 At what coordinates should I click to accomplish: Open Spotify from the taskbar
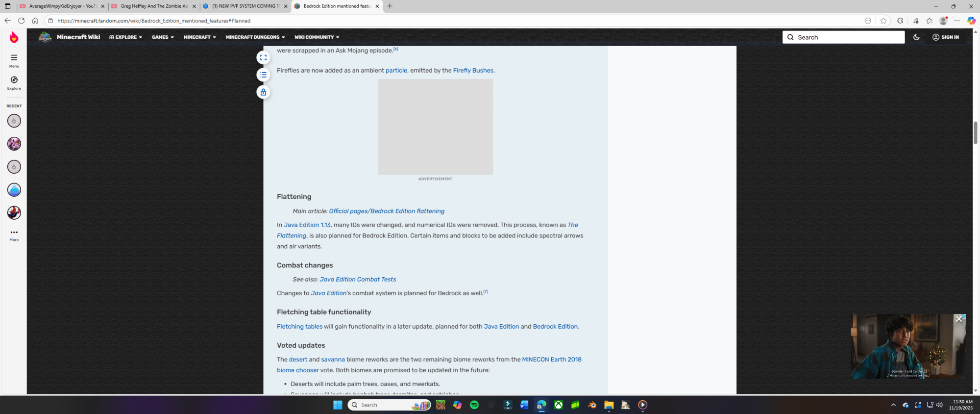[474, 405]
